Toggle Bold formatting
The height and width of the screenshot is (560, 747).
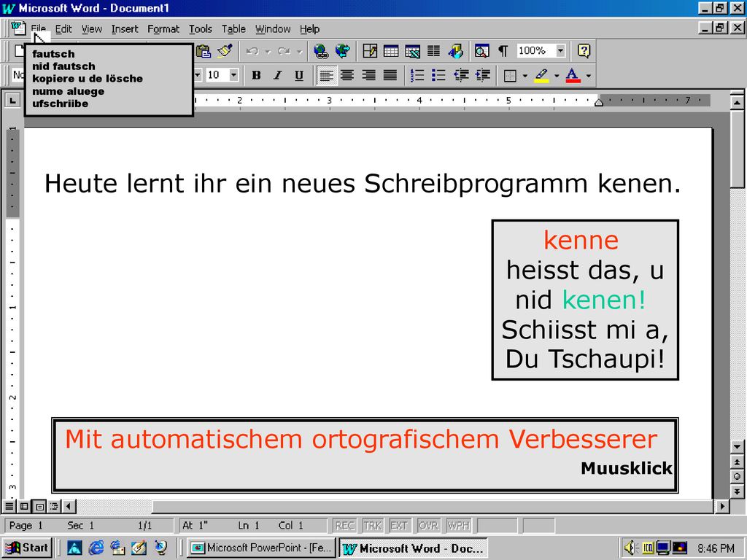(256, 75)
